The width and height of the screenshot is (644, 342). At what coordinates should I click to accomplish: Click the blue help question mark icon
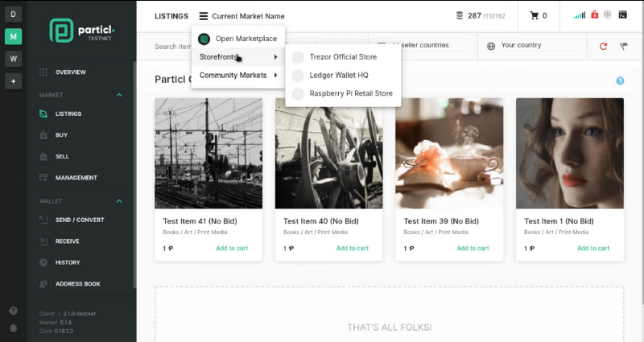(620, 80)
